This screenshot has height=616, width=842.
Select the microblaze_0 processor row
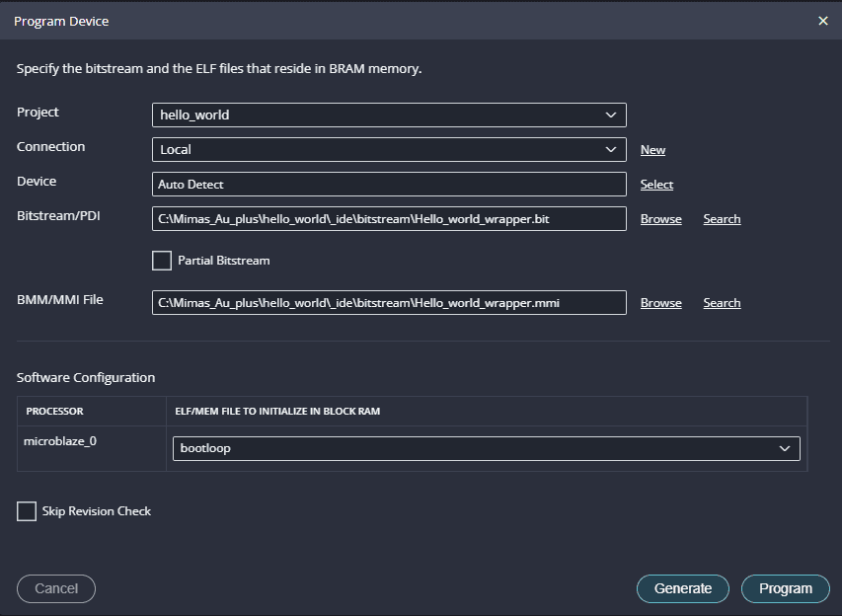pos(60,441)
